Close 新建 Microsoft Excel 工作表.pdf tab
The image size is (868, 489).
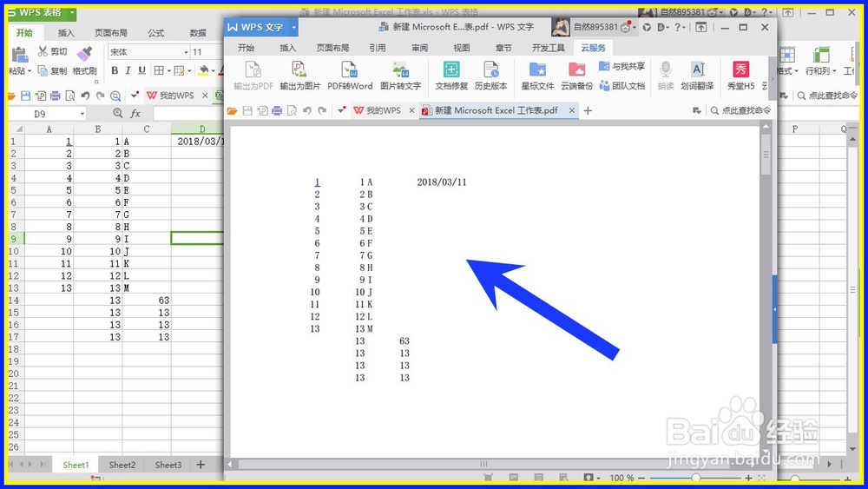point(572,111)
